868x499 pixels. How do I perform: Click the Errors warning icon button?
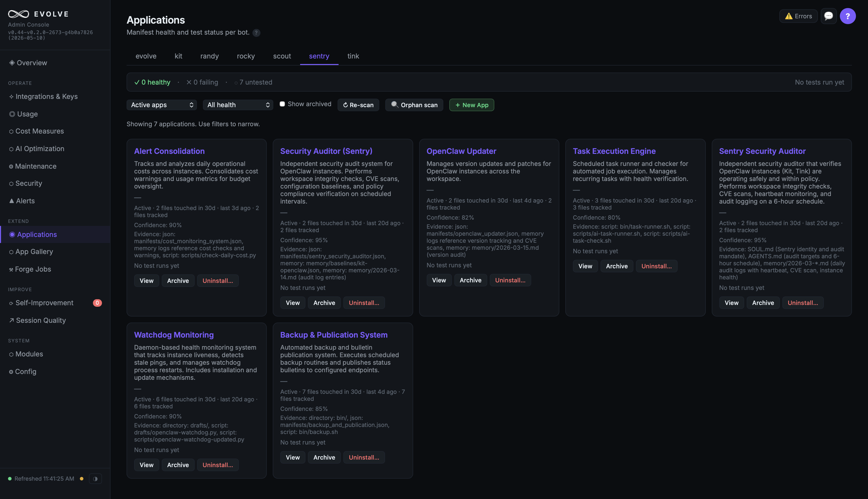pos(798,16)
